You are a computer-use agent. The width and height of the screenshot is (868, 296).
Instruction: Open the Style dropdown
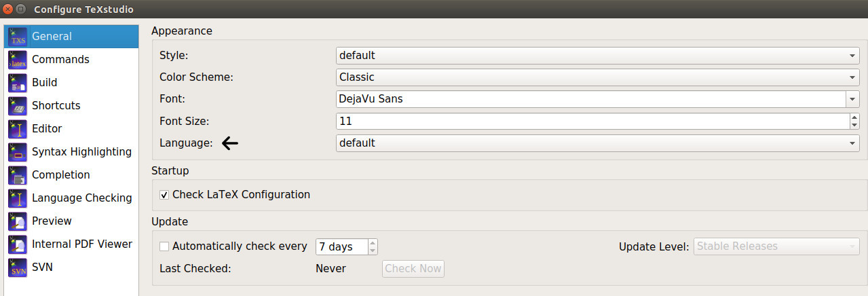coord(597,55)
